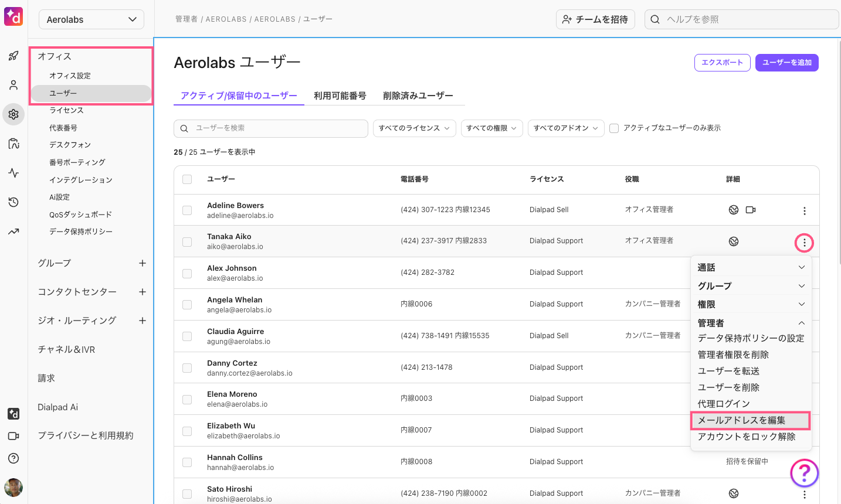Screen dimensions: 841x504
Task: Choose 代理ログイン from the menu
Action: (724, 404)
